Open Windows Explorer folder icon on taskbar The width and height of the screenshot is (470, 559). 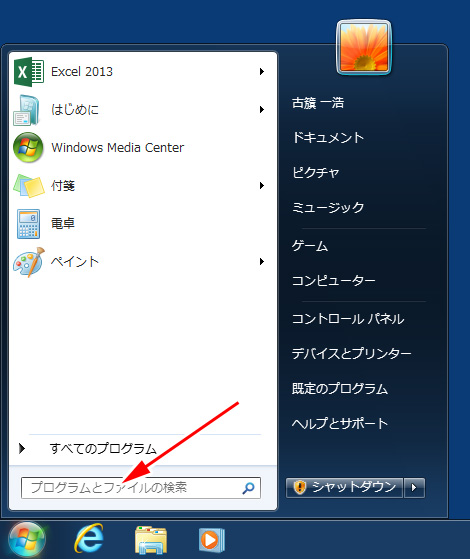coord(150,540)
